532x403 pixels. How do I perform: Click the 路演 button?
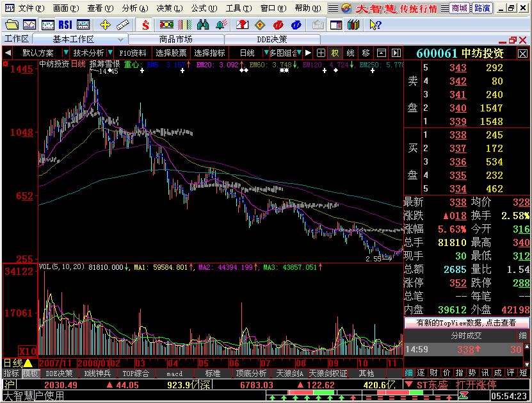482,8
